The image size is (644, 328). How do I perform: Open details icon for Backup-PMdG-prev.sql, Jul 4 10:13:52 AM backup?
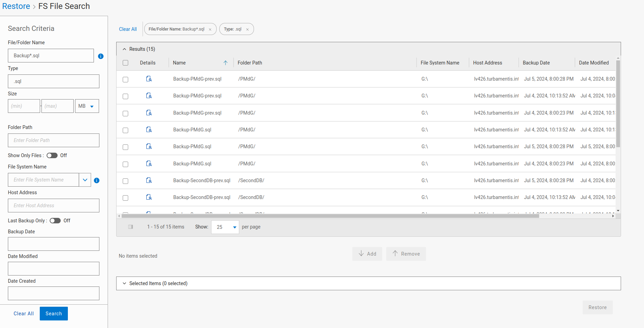coord(149,96)
